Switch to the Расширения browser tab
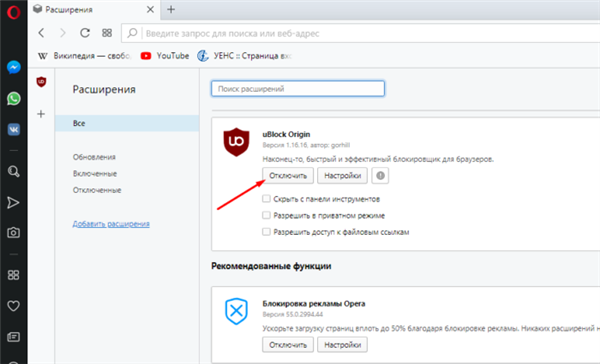 pyautogui.click(x=94, y=10)
